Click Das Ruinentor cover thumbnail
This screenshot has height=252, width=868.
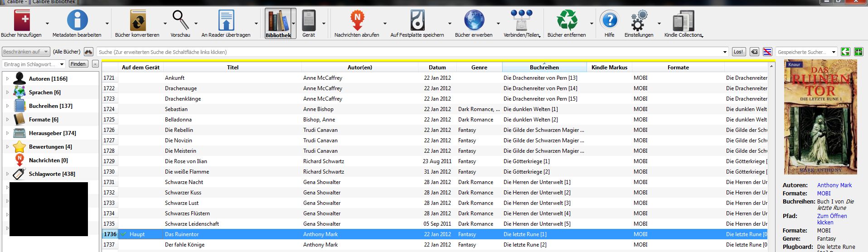click(x=820, y=117)
